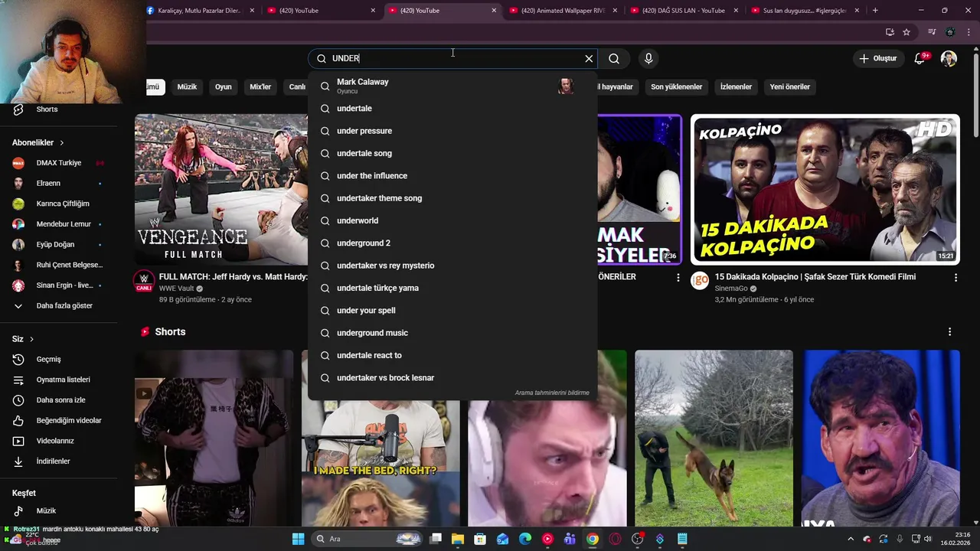Choose underground music suggestion
Image resolution: width=980 pixels, height=551 pixels.
(x=452, y=333)
